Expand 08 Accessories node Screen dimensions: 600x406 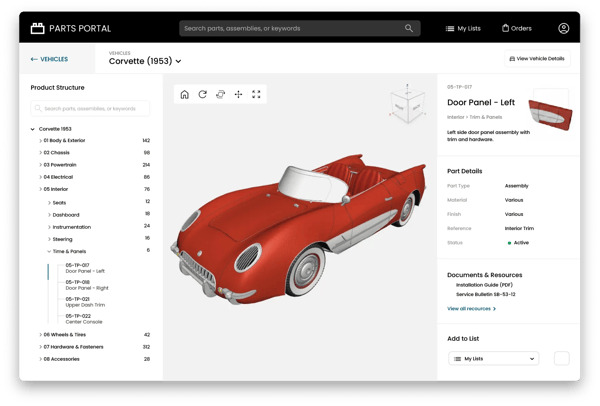[40, 359]
